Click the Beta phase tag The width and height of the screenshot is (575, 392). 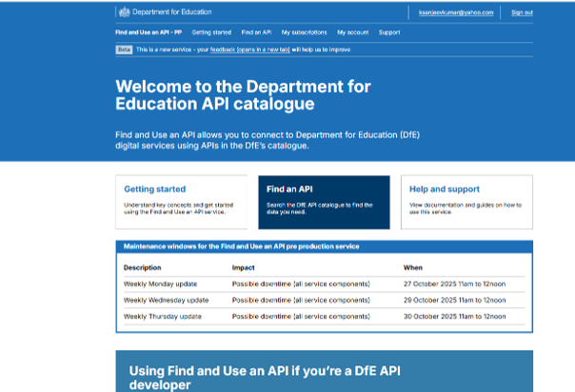124,49
